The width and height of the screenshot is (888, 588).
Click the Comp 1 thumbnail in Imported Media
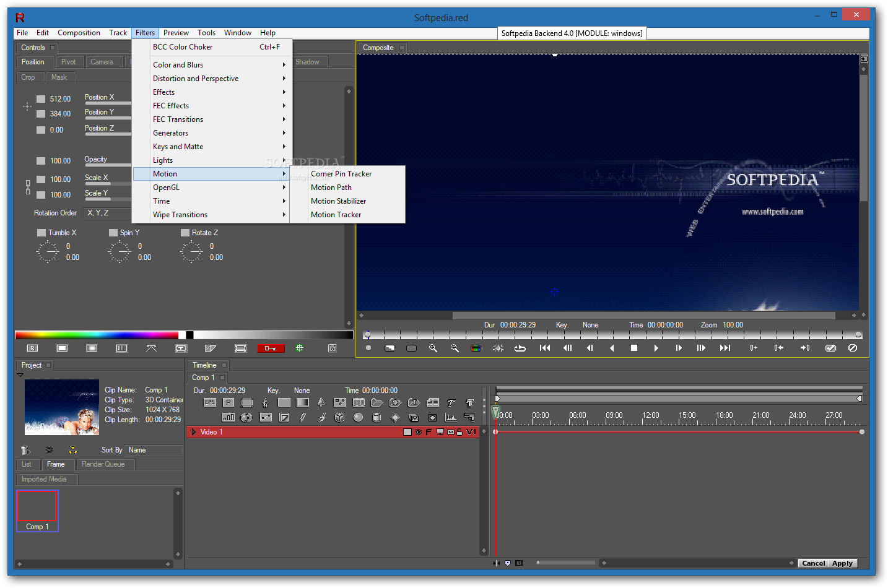coord(37,511)
